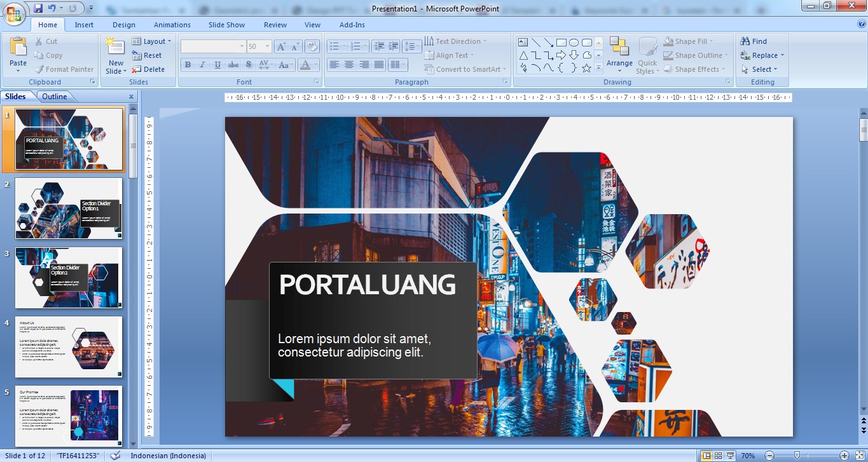Open the View ribbon tab
Screen dimensions: 868x462
[x=312, y=25]
